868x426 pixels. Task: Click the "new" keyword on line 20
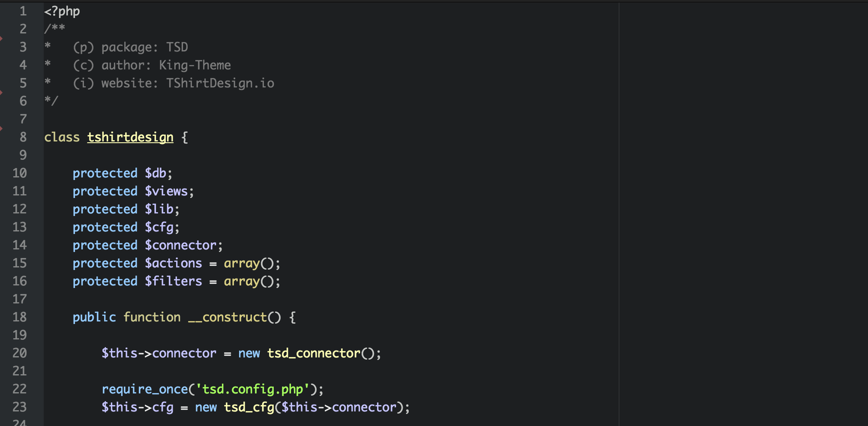[x=249, y=353]
